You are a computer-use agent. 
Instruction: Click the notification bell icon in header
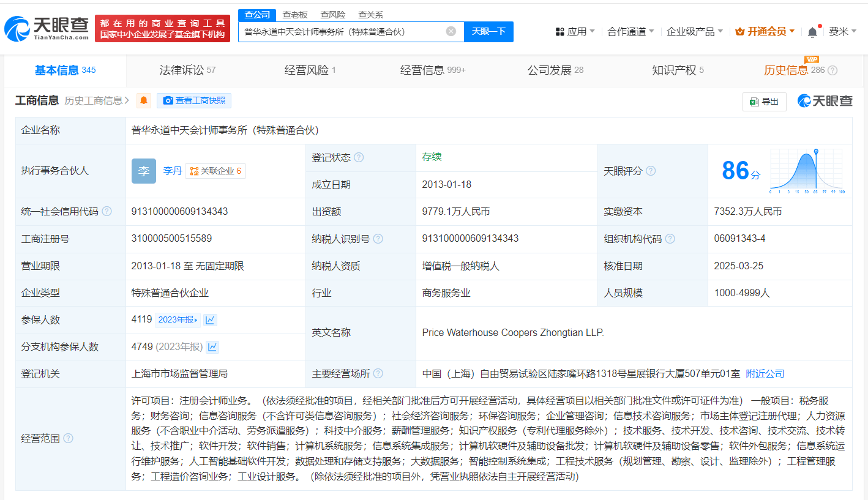click(x=812, y=32)
